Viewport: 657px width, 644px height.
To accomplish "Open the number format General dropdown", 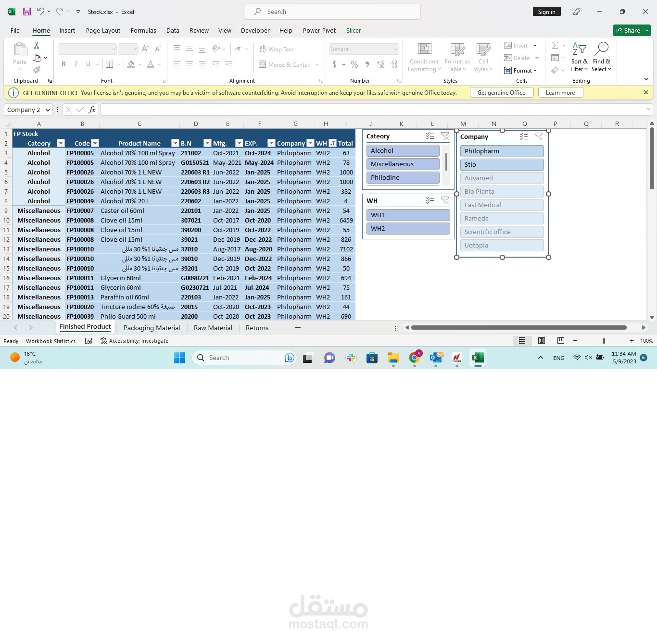I will click(x=396, y=49).
